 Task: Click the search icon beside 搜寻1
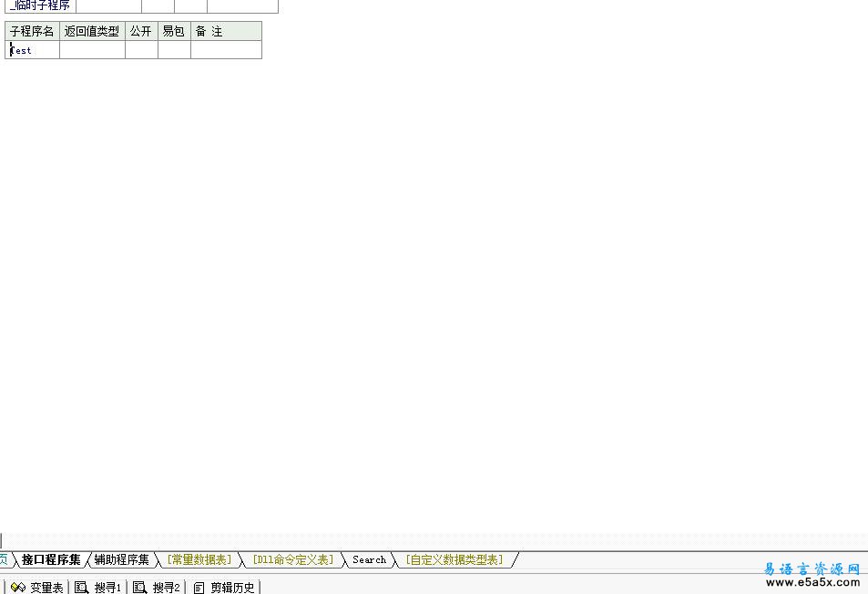click(81, 588)
